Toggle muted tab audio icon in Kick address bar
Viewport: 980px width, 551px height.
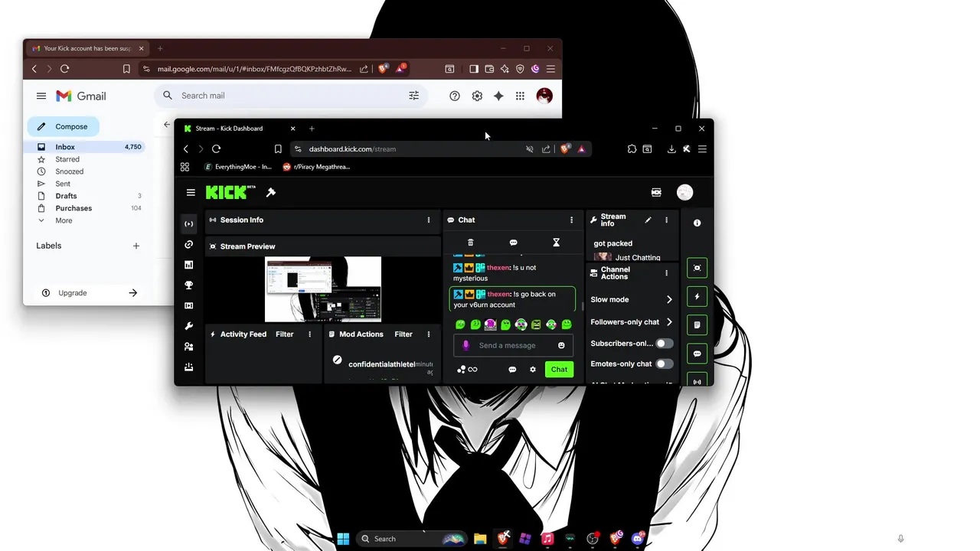(x=529, y=149)
